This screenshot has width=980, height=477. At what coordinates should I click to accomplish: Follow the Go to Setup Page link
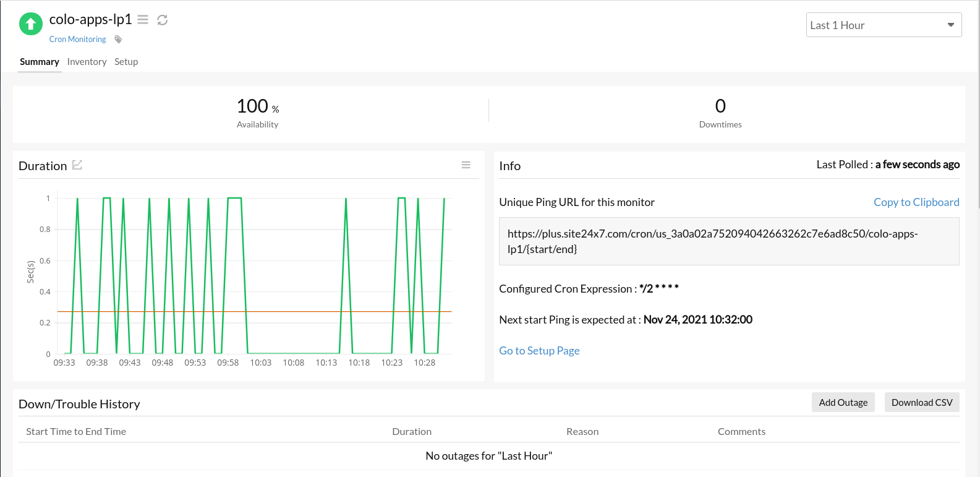click(539, 351)
